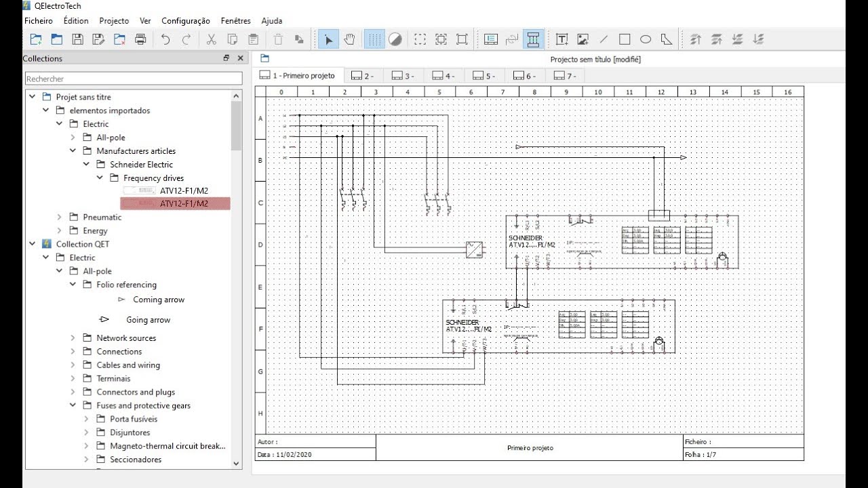
Task: Click the Rechercher search field
Action: (134, 79)
